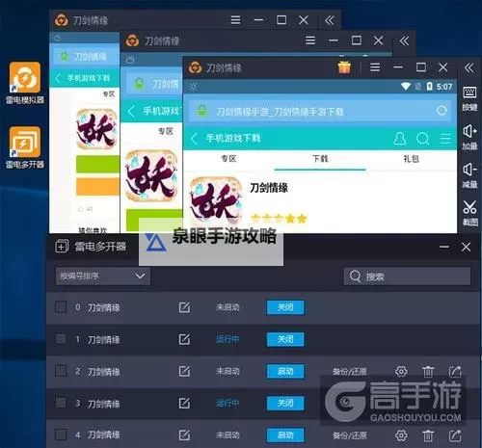The width and height of the screenshot is (482, 448).
Task: Switch to the 专区 tab in front emulator
Action: click(228, 159)
